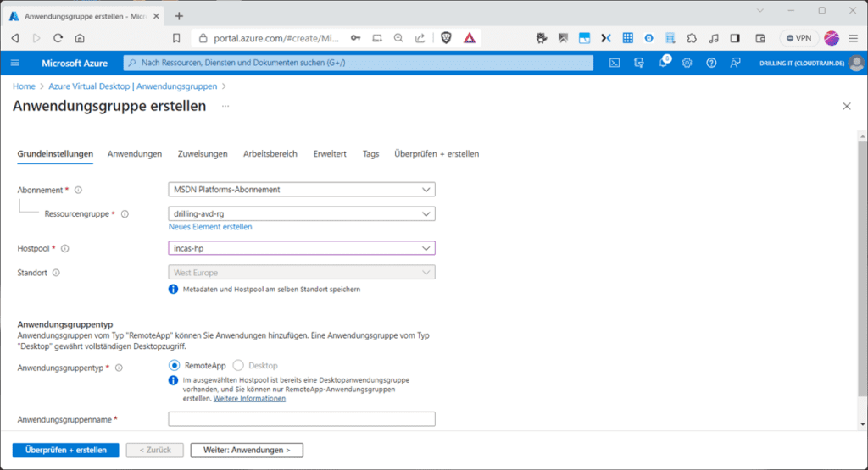
Task: Go to Azure Virtual Desktop | Anwendungsgruppen breadcrumb
Action: (133, 86)
